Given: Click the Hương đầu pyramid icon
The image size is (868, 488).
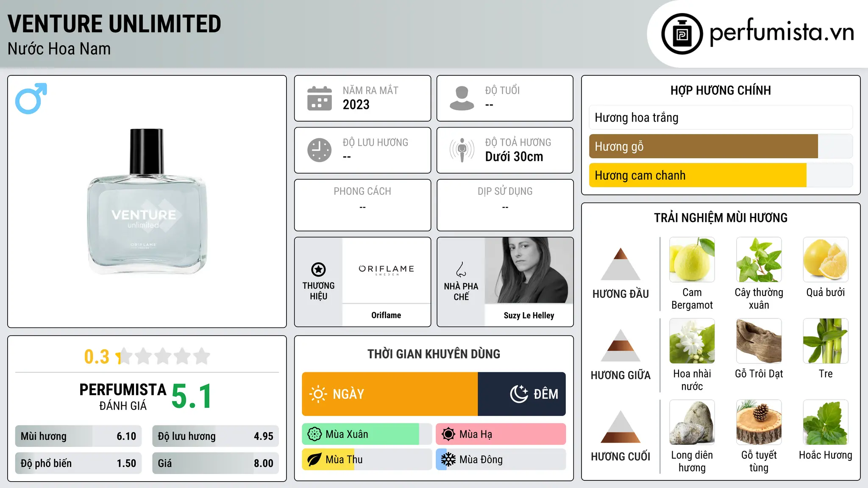Looking at the screenshot, I should [620, 264].
